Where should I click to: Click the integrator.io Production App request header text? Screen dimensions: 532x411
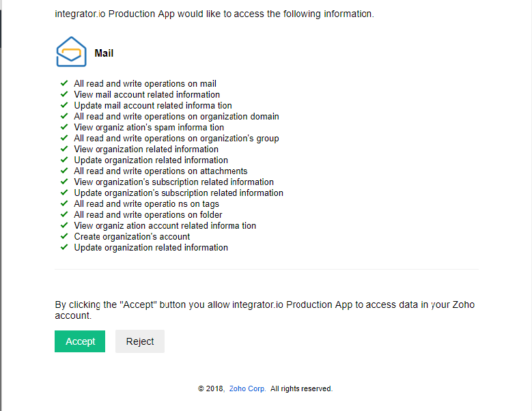pos(214,14)
